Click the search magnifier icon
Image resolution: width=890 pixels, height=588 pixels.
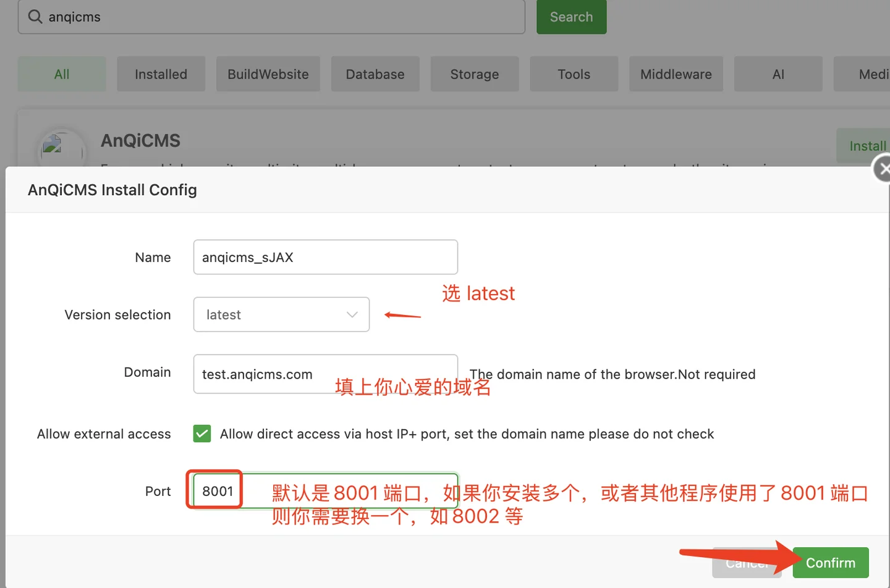(35, 17)
